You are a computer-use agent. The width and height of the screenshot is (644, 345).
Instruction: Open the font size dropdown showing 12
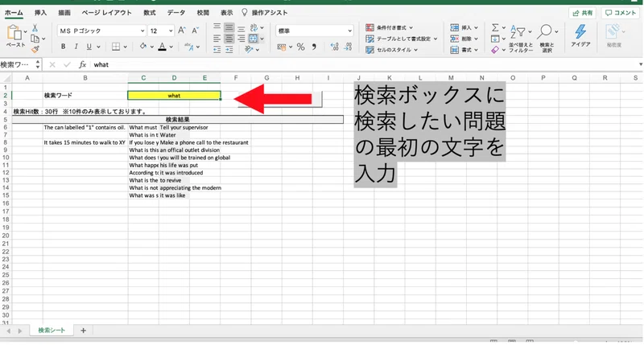[171, 31]
